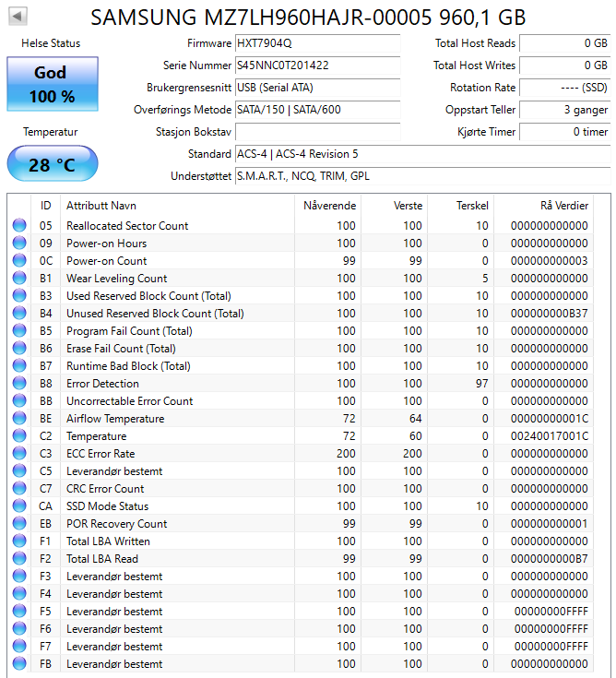Click the Verste column header

(x=395, y=206)
